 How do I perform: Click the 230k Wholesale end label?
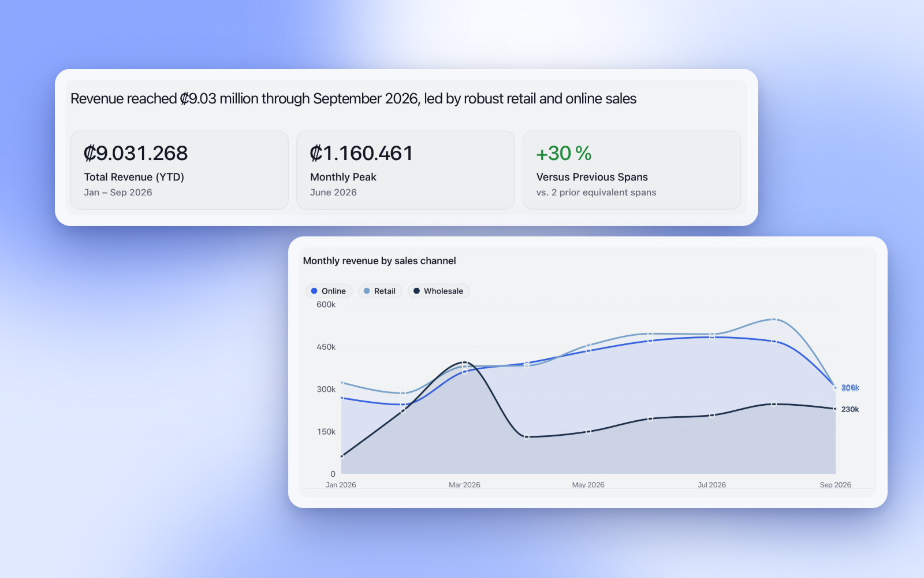850,409
